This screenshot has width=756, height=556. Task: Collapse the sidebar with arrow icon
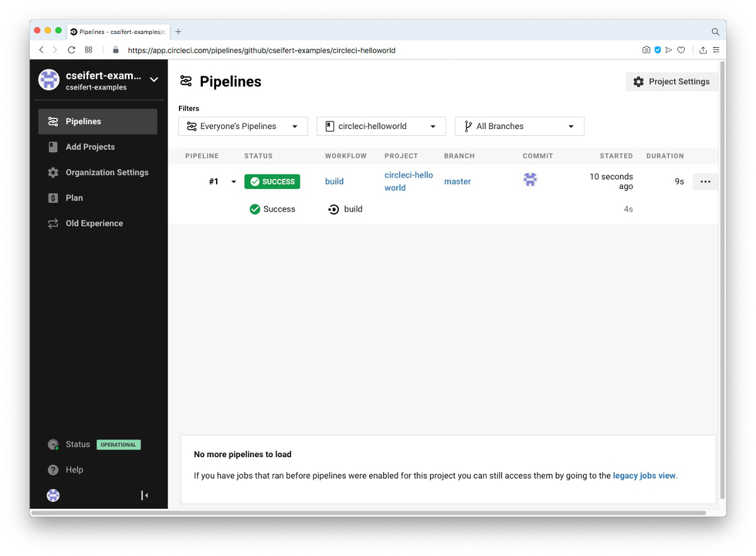pyautogui.click(x=144, y=496)
